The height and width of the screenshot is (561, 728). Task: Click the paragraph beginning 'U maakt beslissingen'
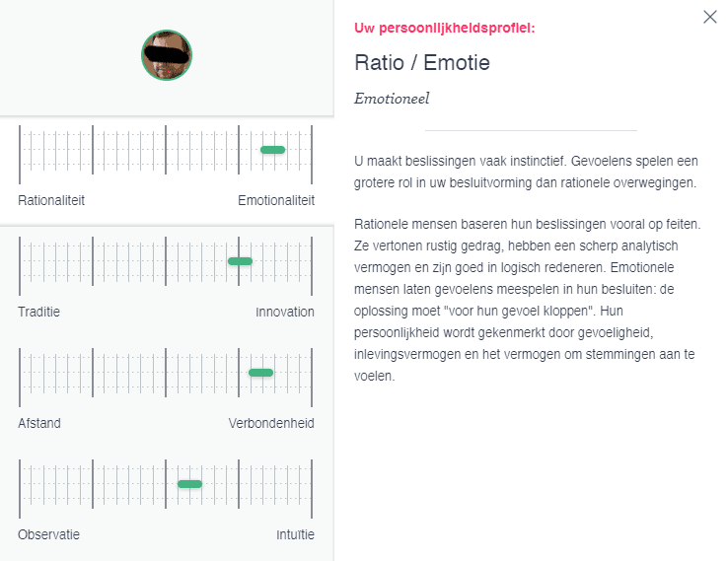pos(526,172)
